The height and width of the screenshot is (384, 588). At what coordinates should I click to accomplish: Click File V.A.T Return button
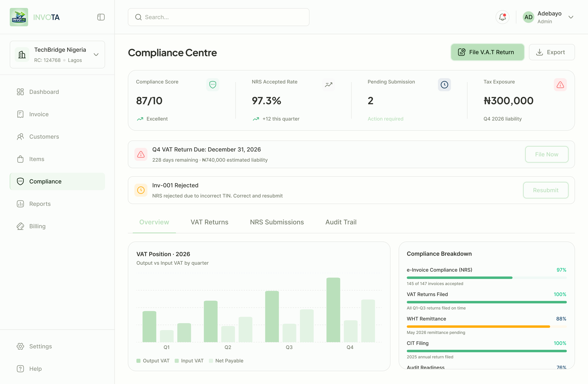[487, 52]
